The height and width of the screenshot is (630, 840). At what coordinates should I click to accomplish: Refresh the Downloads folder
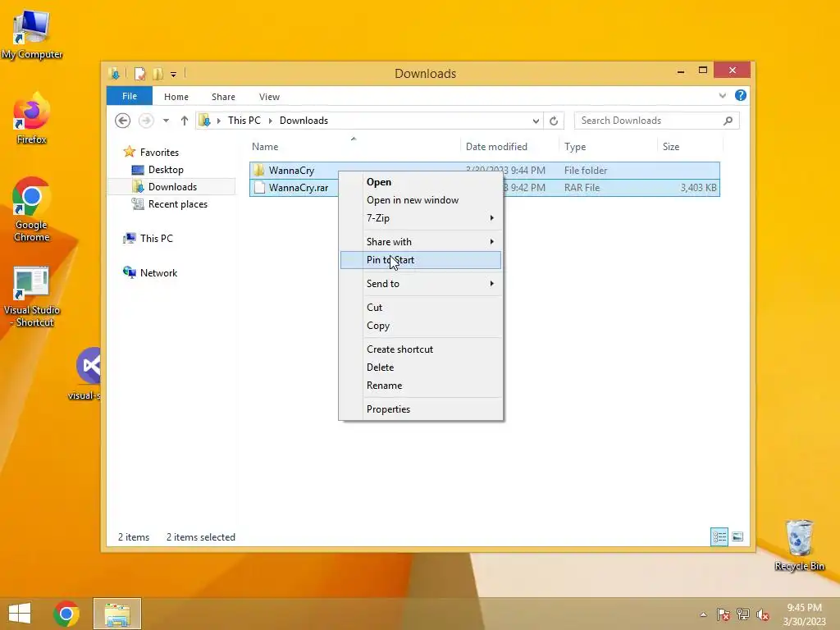[554, 121]
